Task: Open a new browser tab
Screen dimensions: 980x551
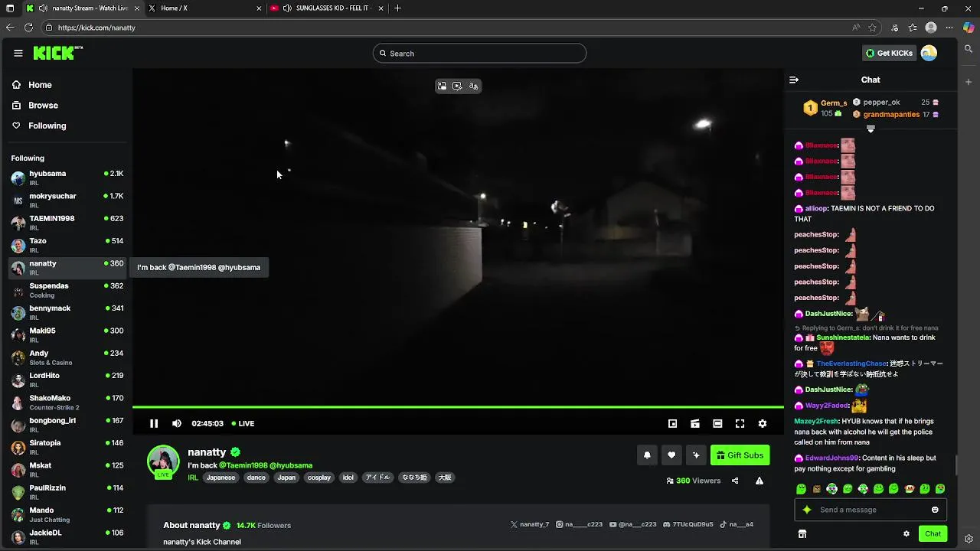Action: pyautogui.click(x=397, y=8)
